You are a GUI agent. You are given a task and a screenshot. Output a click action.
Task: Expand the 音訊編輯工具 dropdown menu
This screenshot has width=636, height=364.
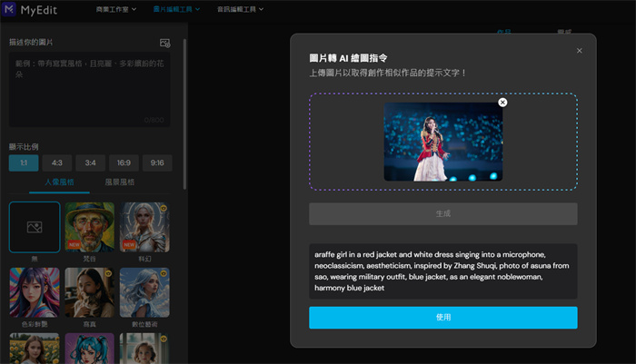point(240,9)
